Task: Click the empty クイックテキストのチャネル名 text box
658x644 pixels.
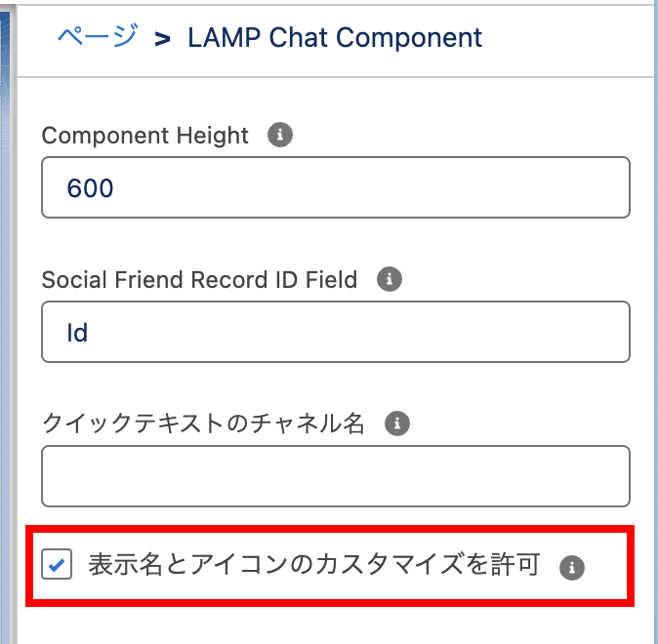Action: click(x=335, y=476)
